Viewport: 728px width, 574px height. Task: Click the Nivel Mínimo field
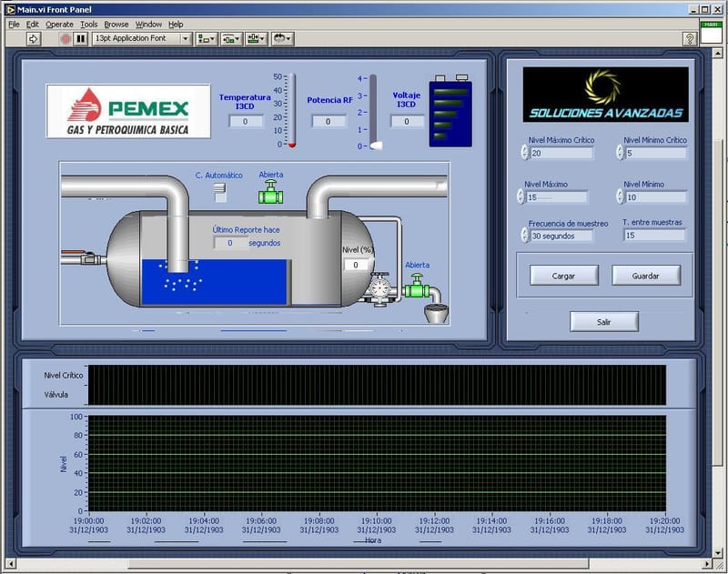(656, 197)
